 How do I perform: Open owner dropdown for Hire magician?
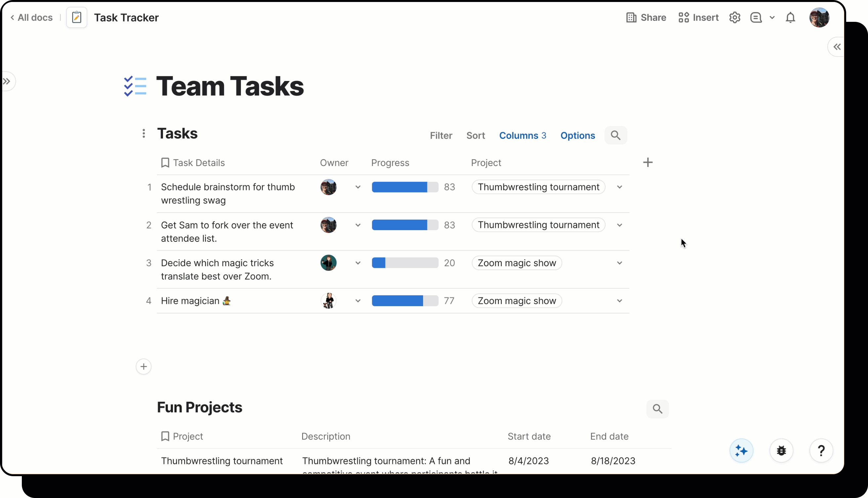[358, 301]
